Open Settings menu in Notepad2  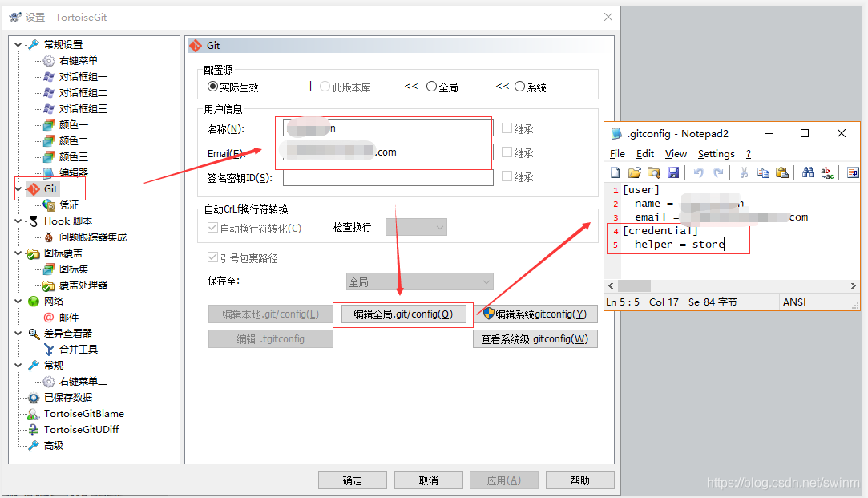coord(717,154)
